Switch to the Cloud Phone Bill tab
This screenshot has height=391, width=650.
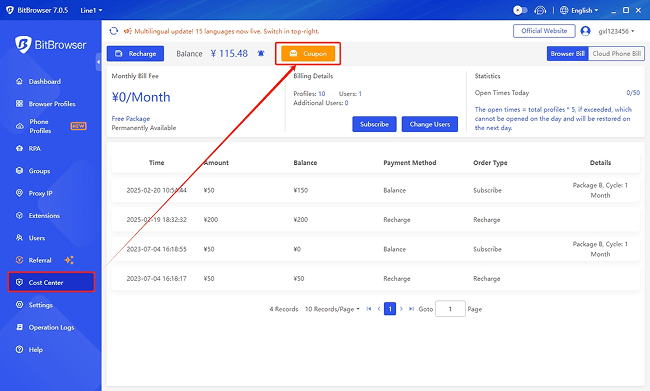616,53
